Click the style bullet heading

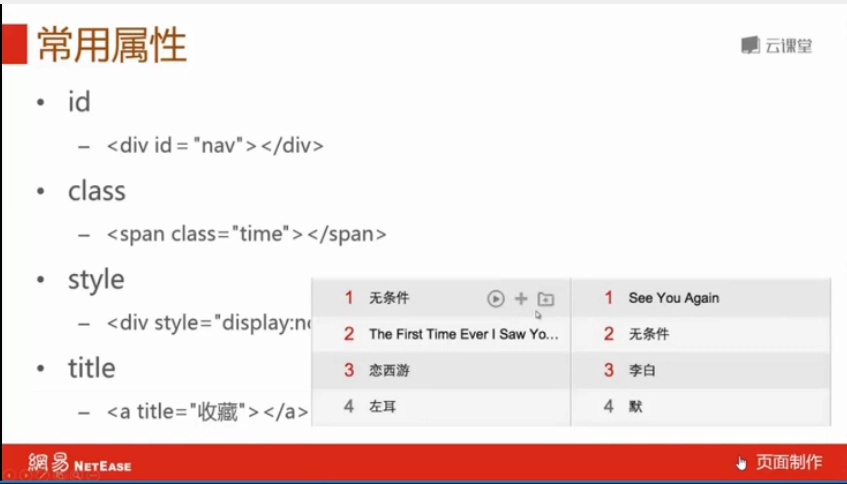pos(96,280)
